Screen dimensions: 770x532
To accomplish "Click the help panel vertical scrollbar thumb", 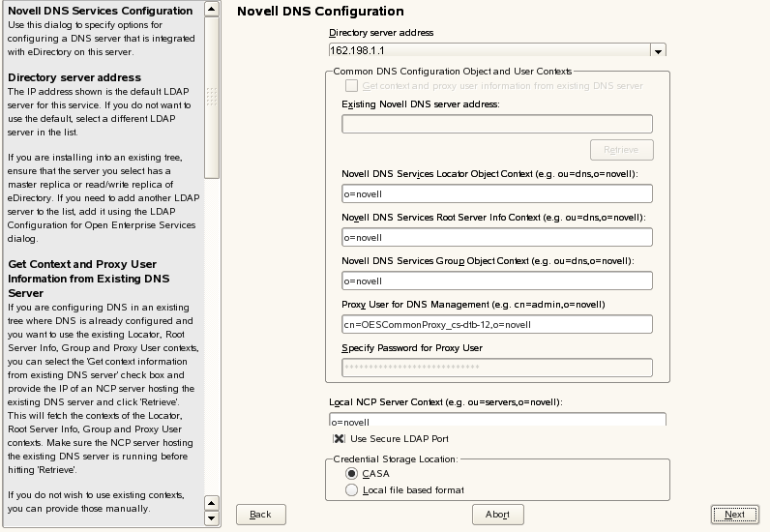I will click(213, 92).
